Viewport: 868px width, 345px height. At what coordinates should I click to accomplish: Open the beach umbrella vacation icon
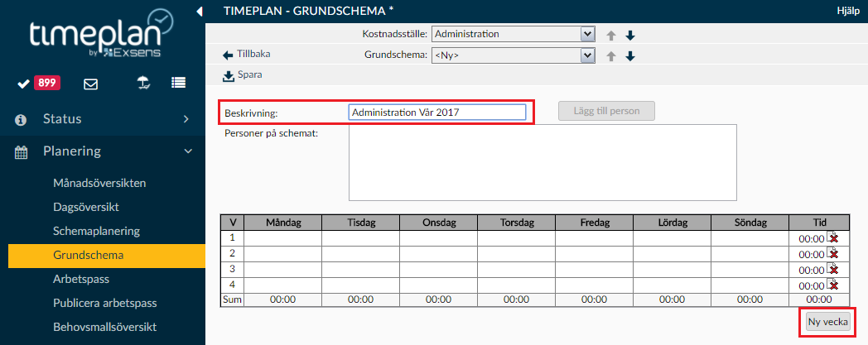(144, 83)
